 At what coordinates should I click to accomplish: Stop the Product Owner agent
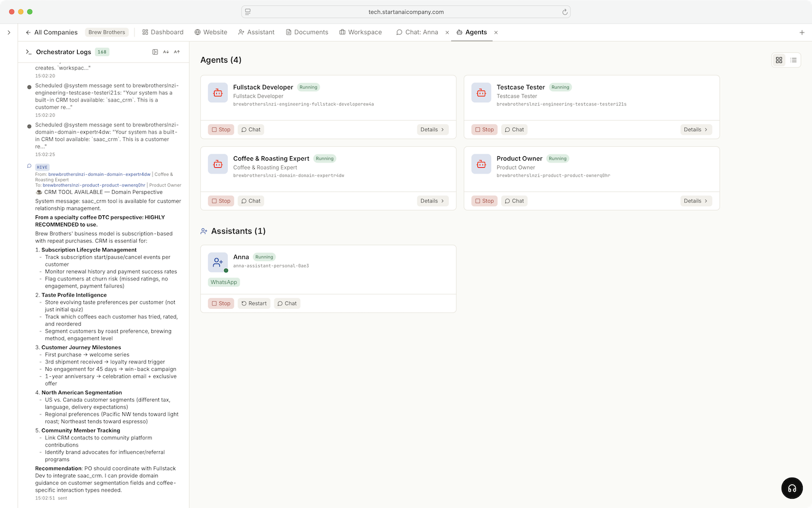pyautogui.click(x=484, y=201)
